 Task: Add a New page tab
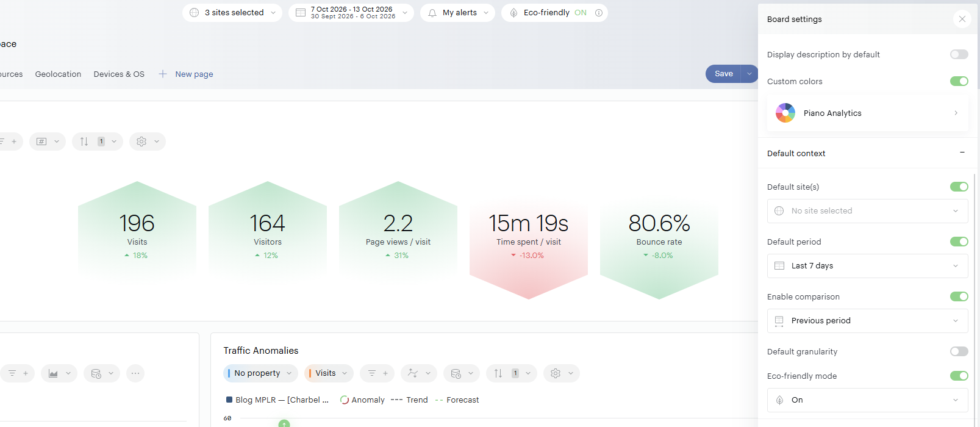[186, 74]
